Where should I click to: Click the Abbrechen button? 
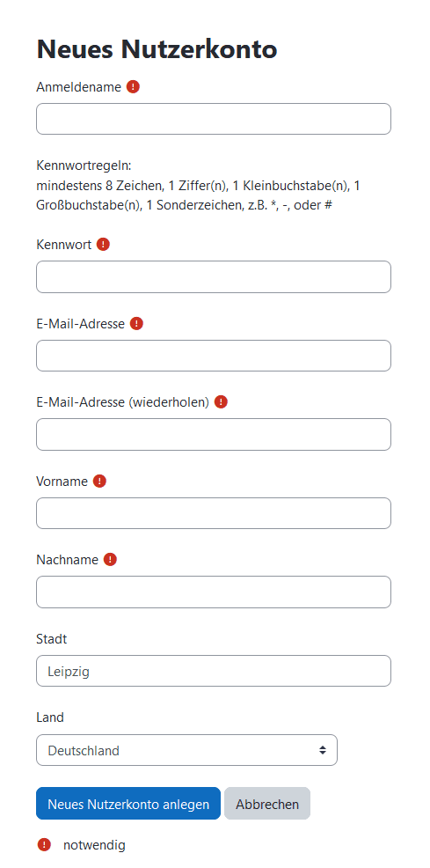pos(267,803)
